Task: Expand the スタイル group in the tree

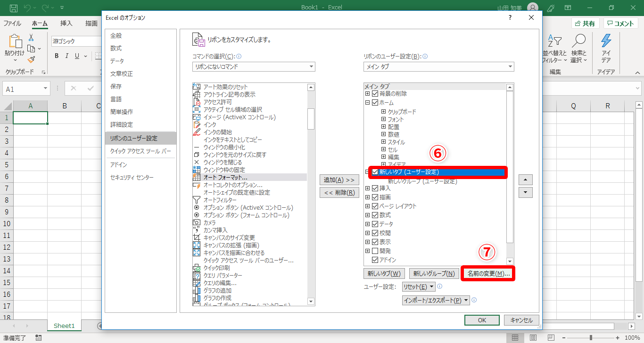Action: pos(384,142)
